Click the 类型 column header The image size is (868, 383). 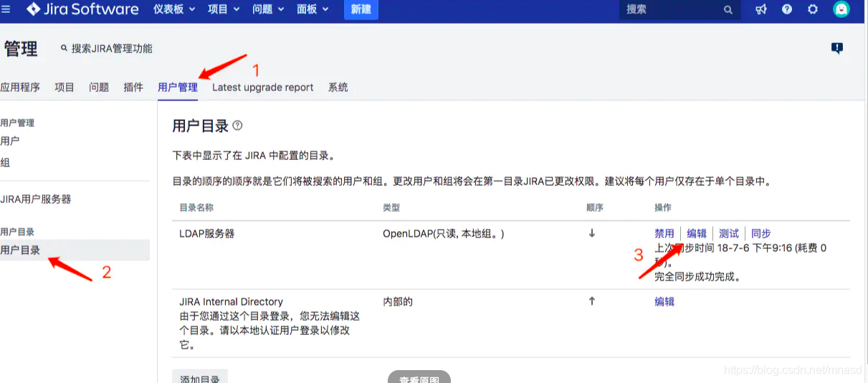[x=391, y=207]
